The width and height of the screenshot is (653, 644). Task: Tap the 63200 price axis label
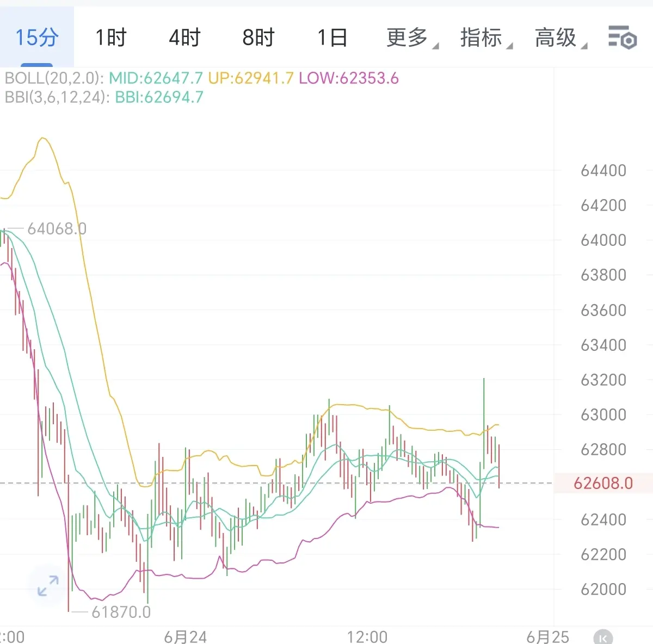603,380
